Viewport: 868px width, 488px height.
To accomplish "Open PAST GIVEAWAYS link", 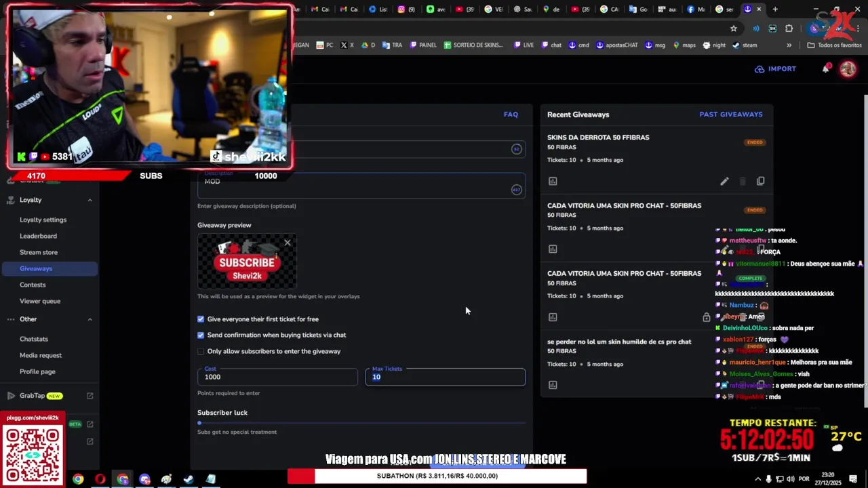I will point(731,115).
